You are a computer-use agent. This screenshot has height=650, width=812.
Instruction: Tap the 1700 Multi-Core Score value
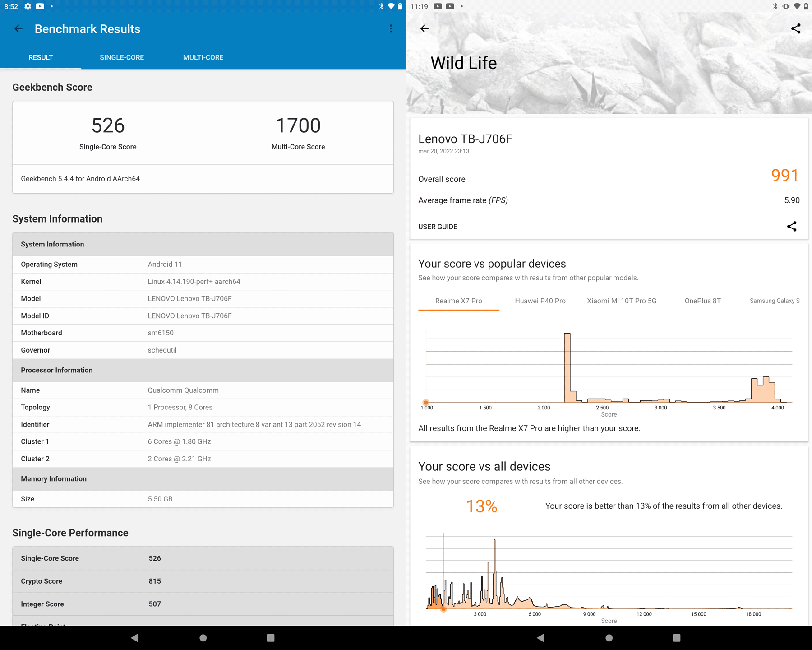[x=298, y=125]
